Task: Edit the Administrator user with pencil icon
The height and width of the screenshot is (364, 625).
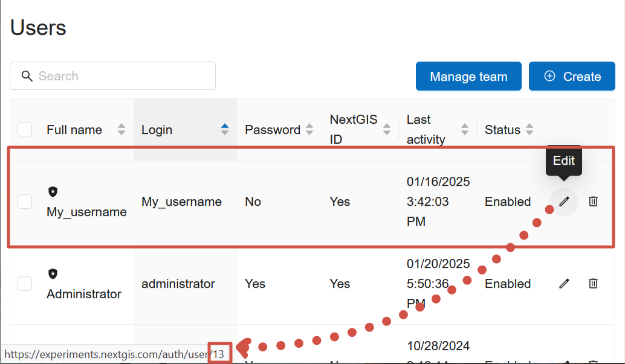Action: pos(563,284)
